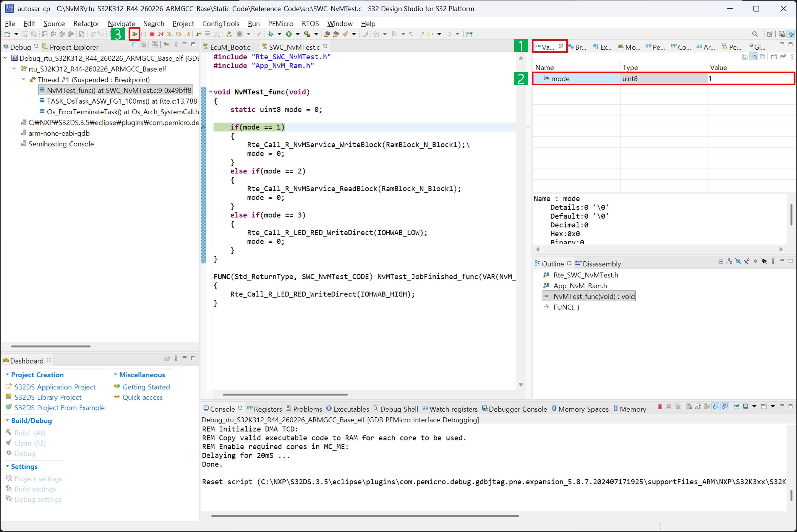Close the SWC_NvMTest.c editor tab

tap(325, 46)
